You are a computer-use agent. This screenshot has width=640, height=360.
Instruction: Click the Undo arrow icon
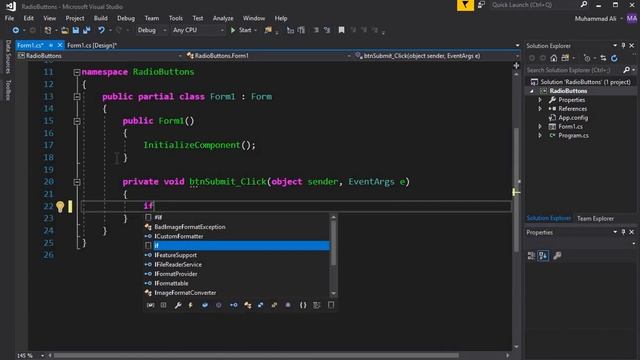101,30
